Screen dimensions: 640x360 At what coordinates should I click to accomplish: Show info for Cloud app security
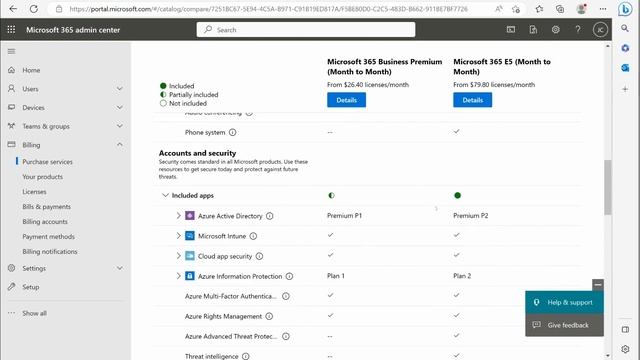[x=259, y=256]
